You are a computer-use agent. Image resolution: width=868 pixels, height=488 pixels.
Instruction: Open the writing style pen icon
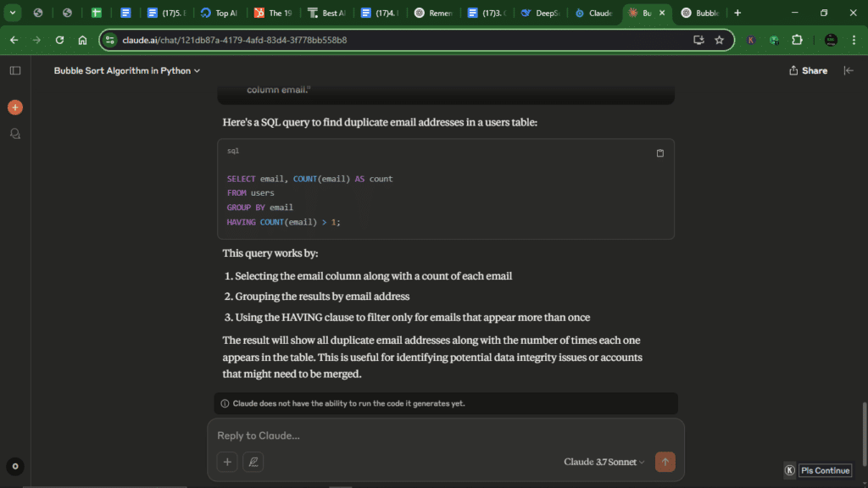[x=253, y=462]
